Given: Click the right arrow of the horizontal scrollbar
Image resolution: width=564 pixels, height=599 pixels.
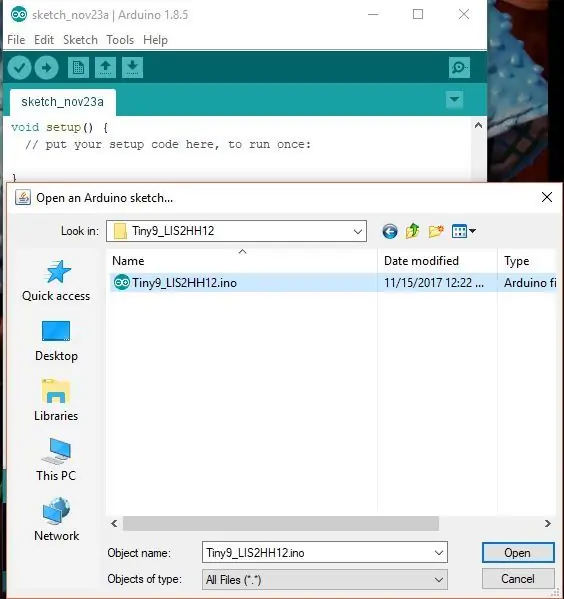Looking at the screenshot, I should coord(548,523).
